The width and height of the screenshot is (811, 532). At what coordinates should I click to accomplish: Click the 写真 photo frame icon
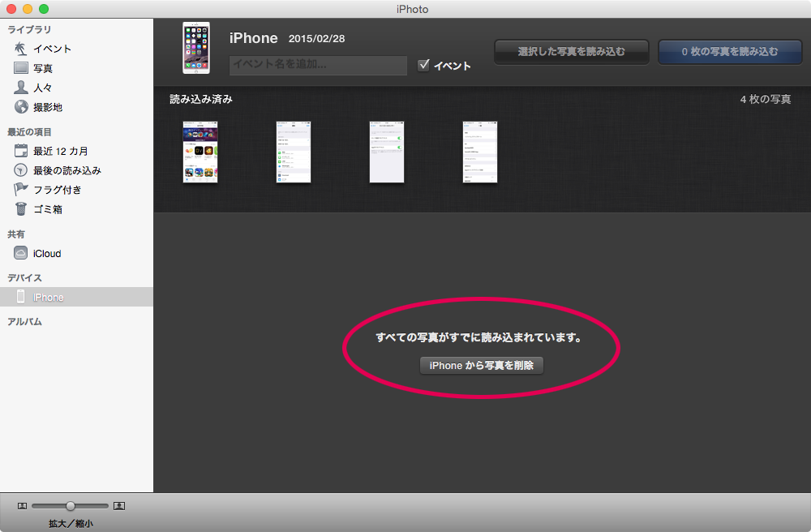click(x=21, y=68)
